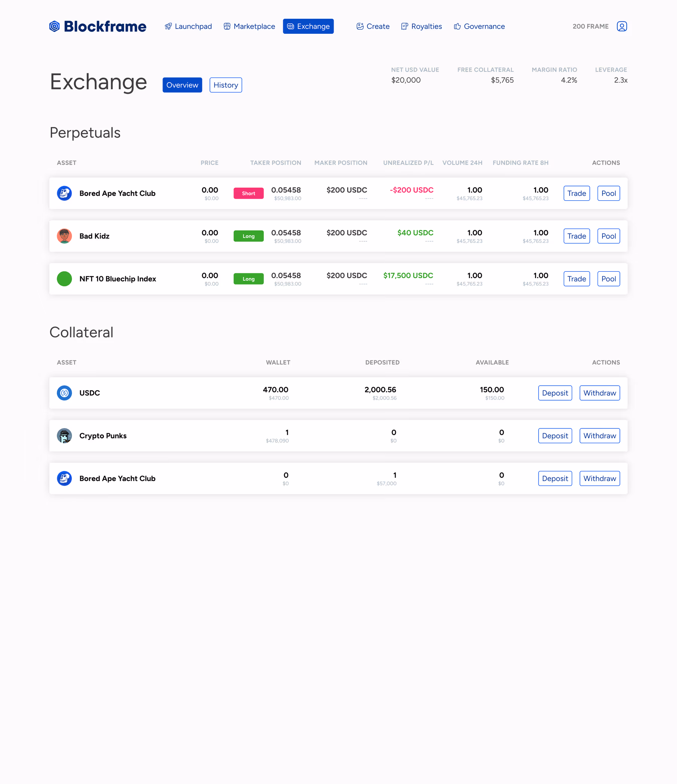Trade NFT 10 Bluechip Index
The image size is (677, 784).
(x=576, y=278)
